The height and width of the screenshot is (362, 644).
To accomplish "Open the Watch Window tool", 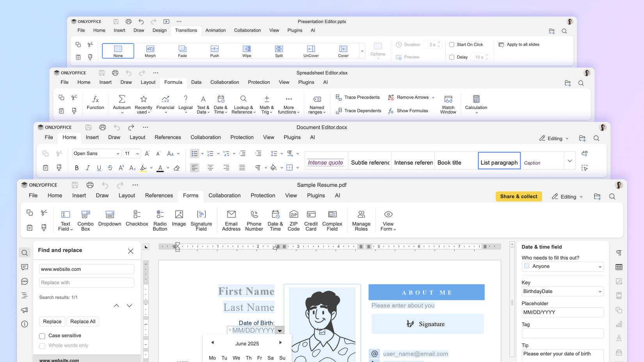I will [448, 104].
